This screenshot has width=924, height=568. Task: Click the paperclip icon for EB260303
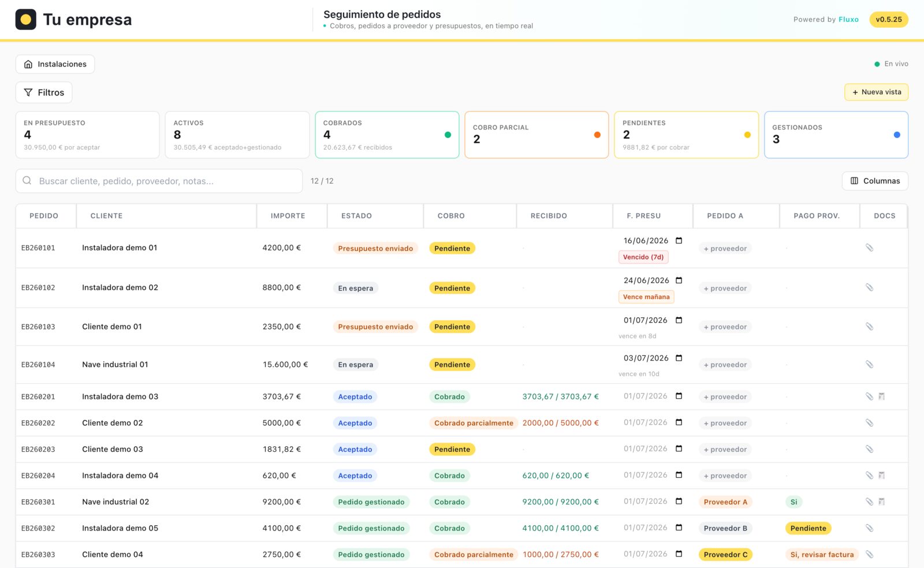coord(869,555)
